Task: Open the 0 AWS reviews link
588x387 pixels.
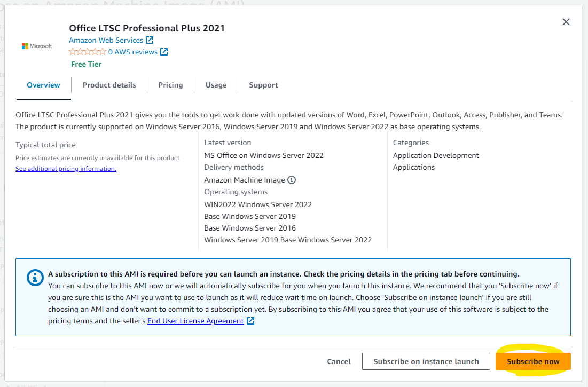Action: click(x=133, y=51)
